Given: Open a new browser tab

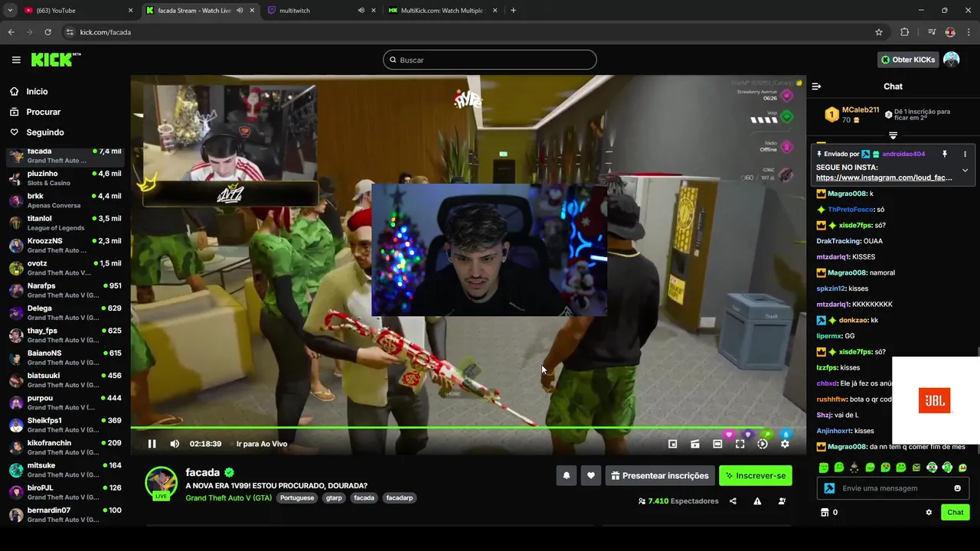Looking at the screenshot, I should [513, 11].
